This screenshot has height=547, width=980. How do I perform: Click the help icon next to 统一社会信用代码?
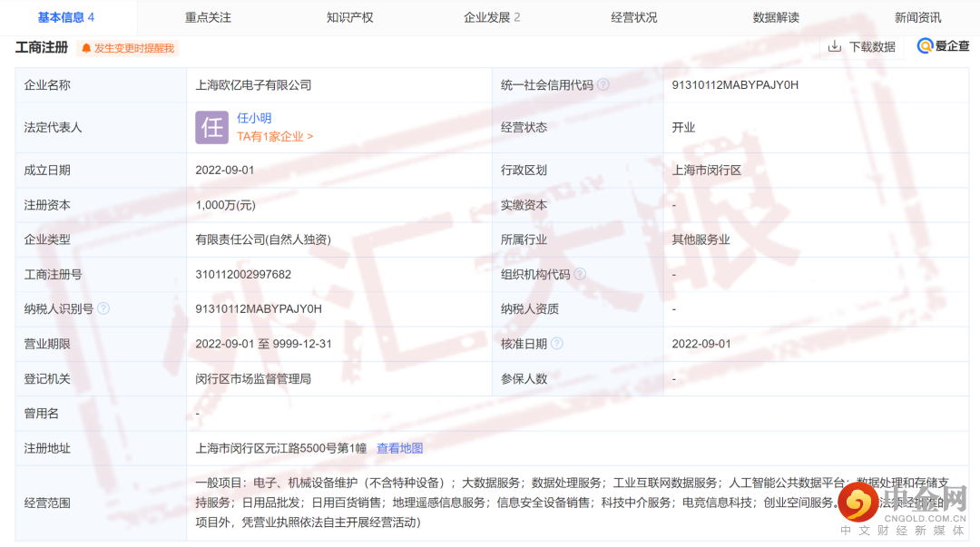[x=603, y=84]
